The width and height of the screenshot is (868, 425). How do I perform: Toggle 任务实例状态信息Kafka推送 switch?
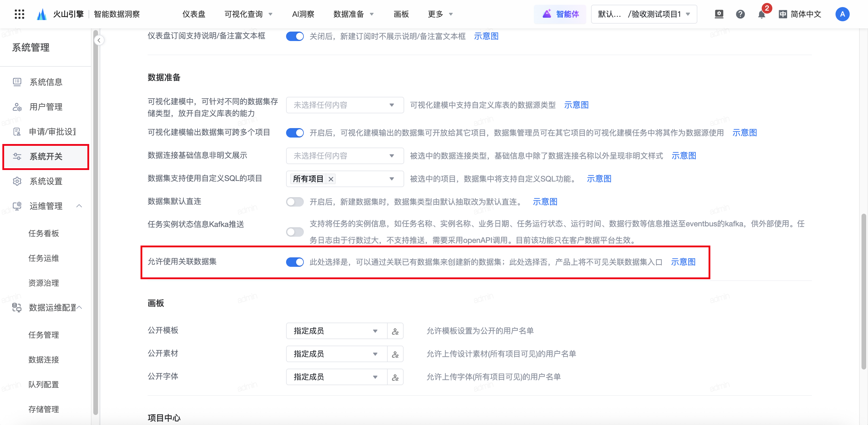pos(295,232)
